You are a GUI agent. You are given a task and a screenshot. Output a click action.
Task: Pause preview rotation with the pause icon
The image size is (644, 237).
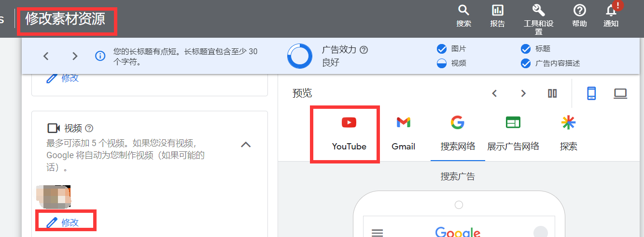coord(552,93)
